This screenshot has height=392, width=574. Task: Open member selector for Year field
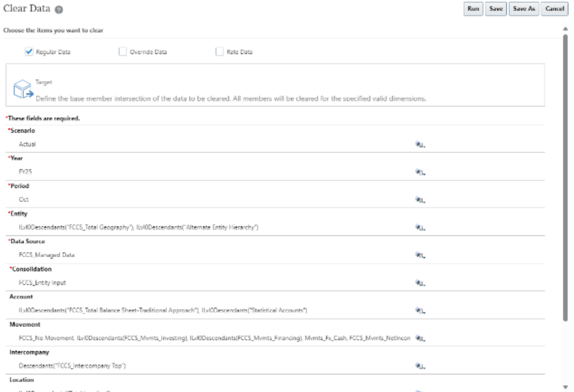point(420,172)
